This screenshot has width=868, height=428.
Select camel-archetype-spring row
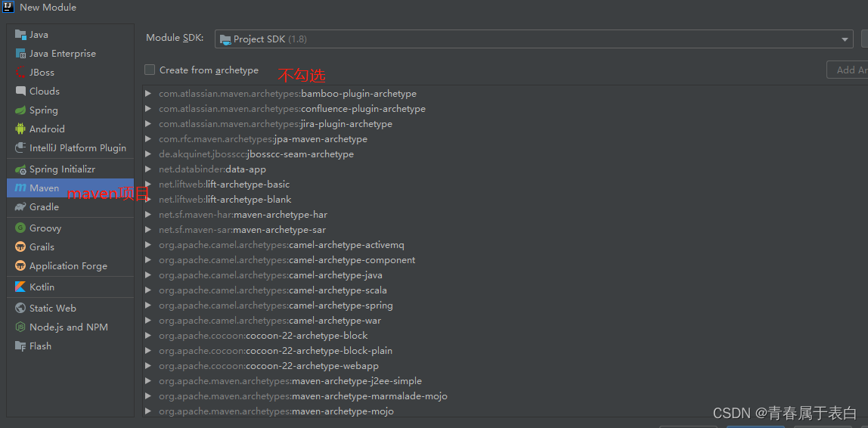[x=505, y=305]
